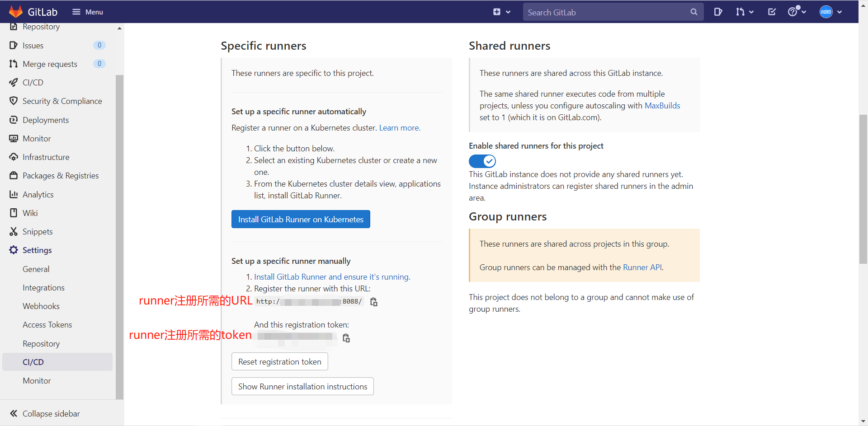This screenshot has width=868, height=426.
Task: Open the user avatar menu
Action: click(830, 12)
